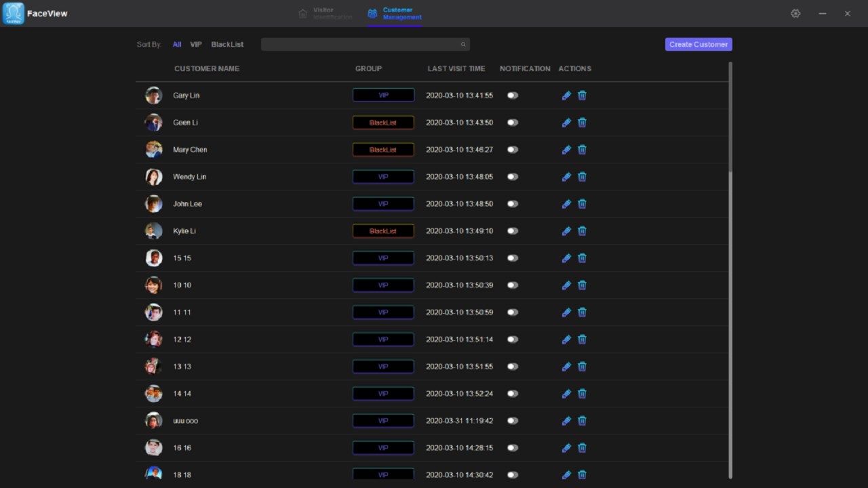Switch notification toggle for uuu ooo

[513, 421]
